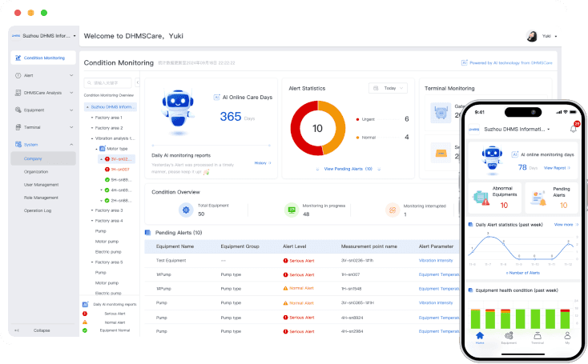Select My tab in phone navigation
The image size is (588, 364).
567,338
